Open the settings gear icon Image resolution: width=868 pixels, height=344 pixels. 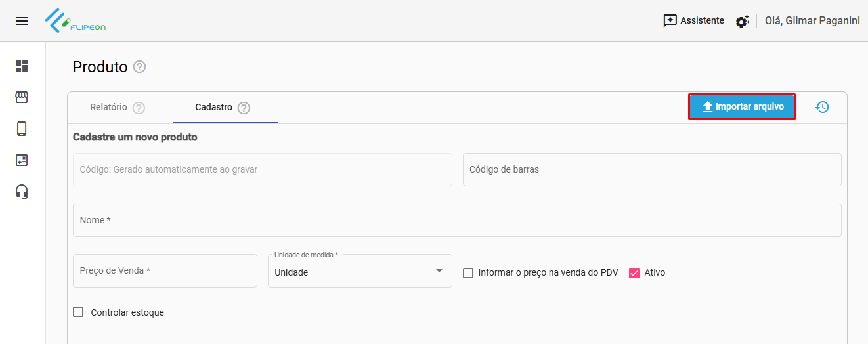(742, 22)
